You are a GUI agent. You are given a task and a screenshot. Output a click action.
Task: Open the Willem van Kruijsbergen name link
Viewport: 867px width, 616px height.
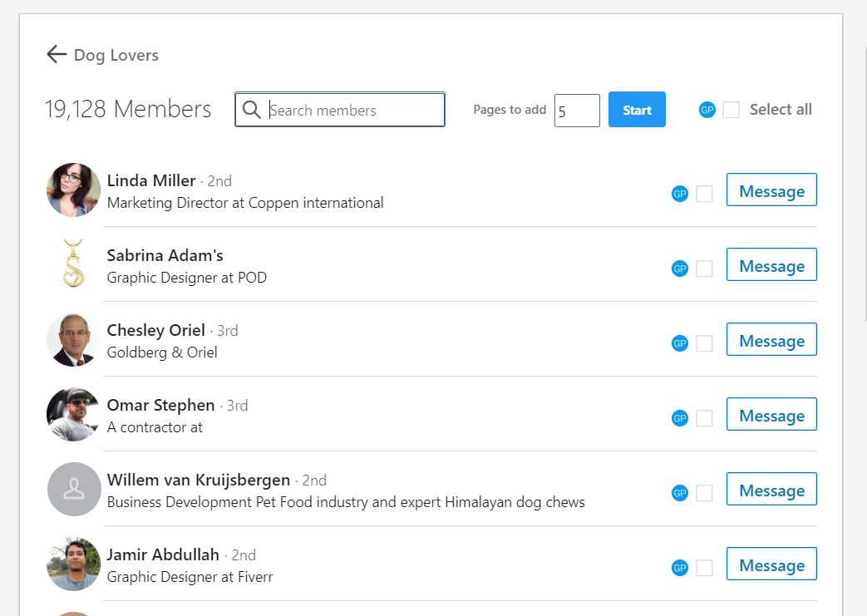199,480
